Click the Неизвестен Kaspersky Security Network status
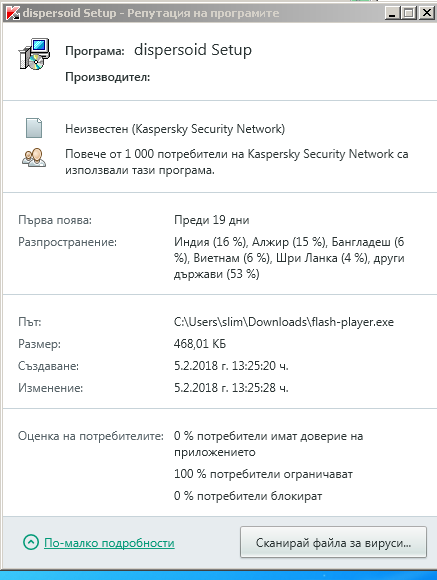Viewport: 437px width, 580px height. point(175,129)
